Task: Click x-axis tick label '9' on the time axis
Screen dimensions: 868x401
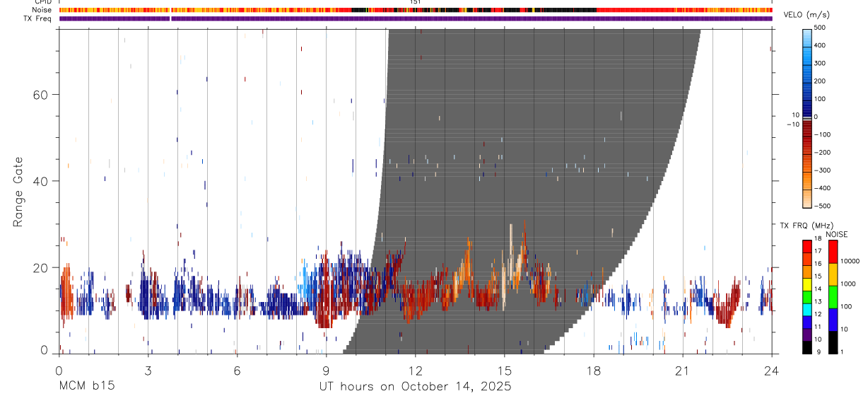Action: (326, 371)
